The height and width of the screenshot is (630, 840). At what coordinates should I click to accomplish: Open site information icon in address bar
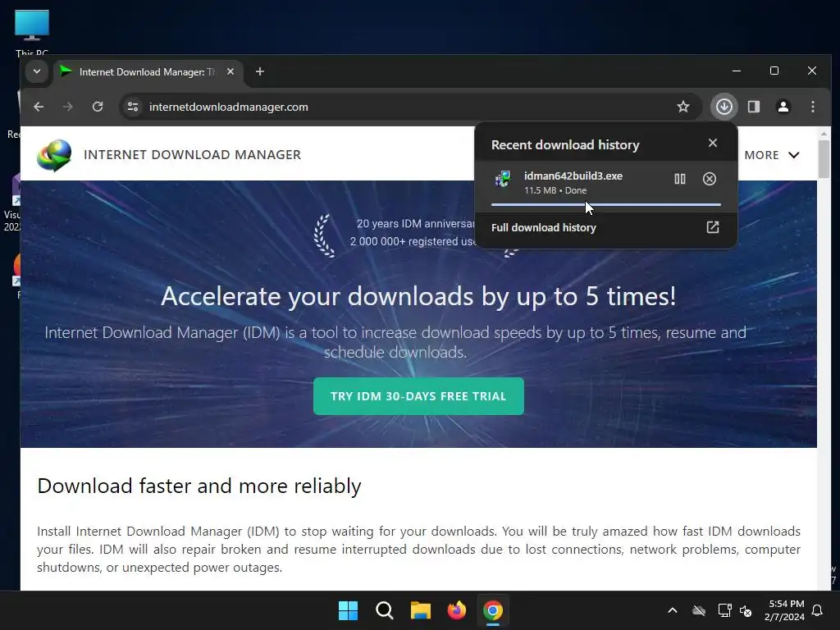pyautogui.click(x=133, y=107)
